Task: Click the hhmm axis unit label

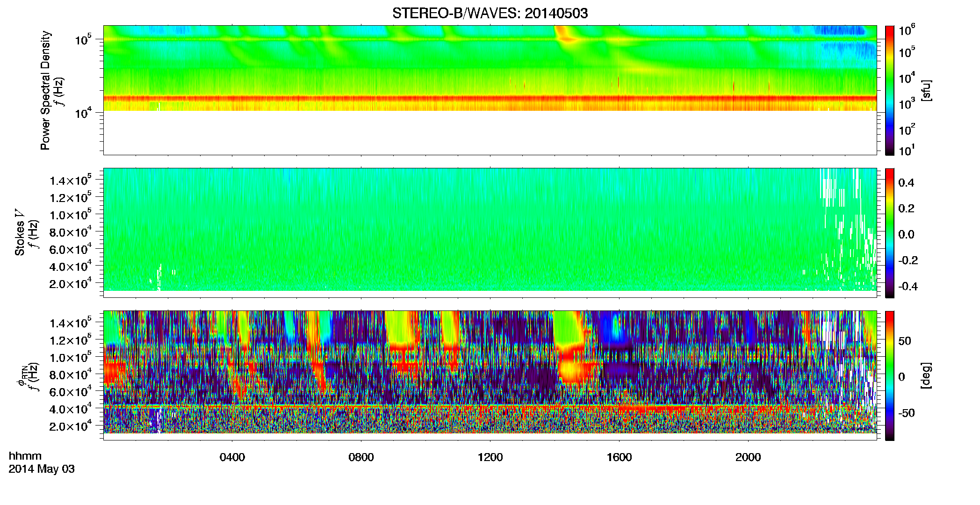Action: tap(25, 456)
